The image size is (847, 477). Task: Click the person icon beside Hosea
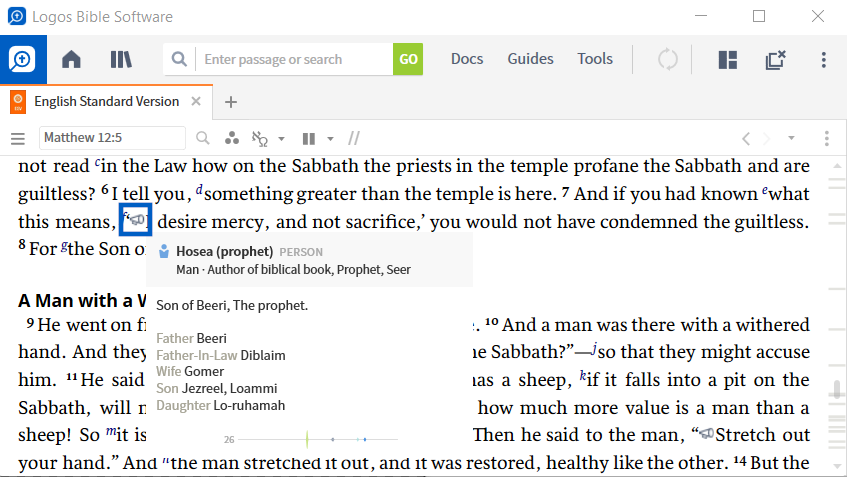164,251
